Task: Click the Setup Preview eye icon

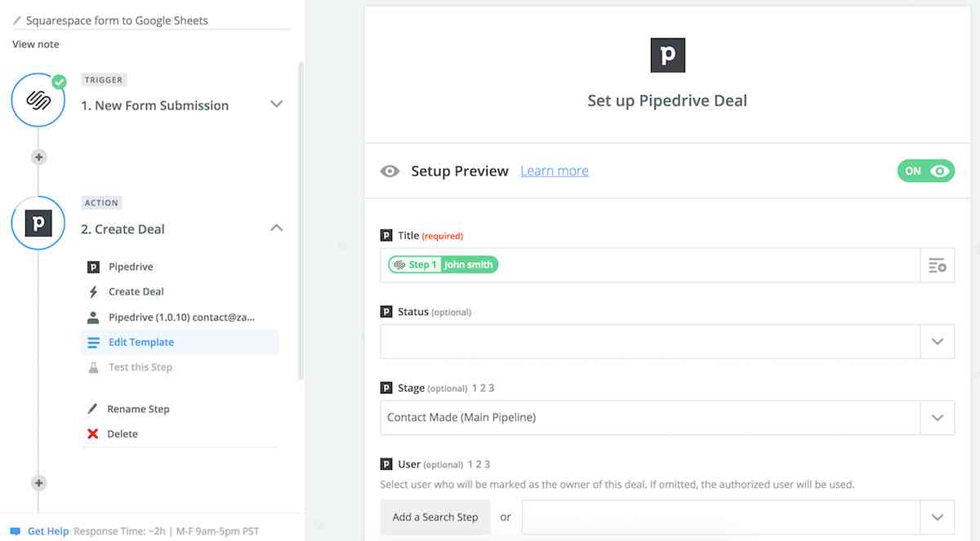Action: (x=390, y=171)
